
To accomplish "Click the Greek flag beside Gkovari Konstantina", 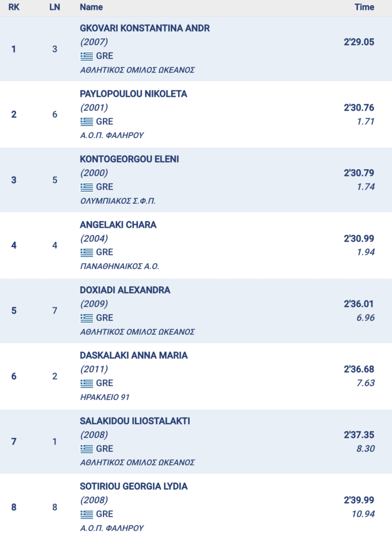I will (x=87, y=56).
